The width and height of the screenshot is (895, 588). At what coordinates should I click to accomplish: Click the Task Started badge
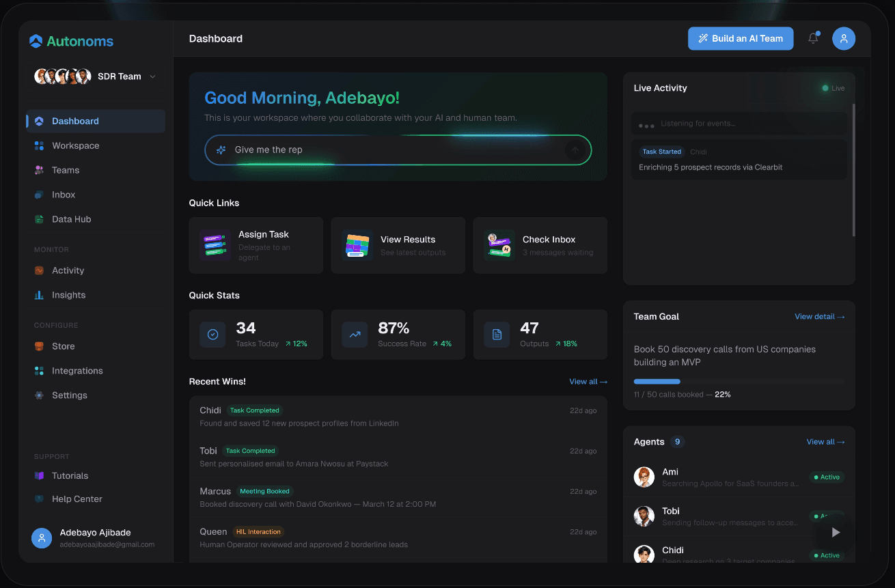point(662,152)
